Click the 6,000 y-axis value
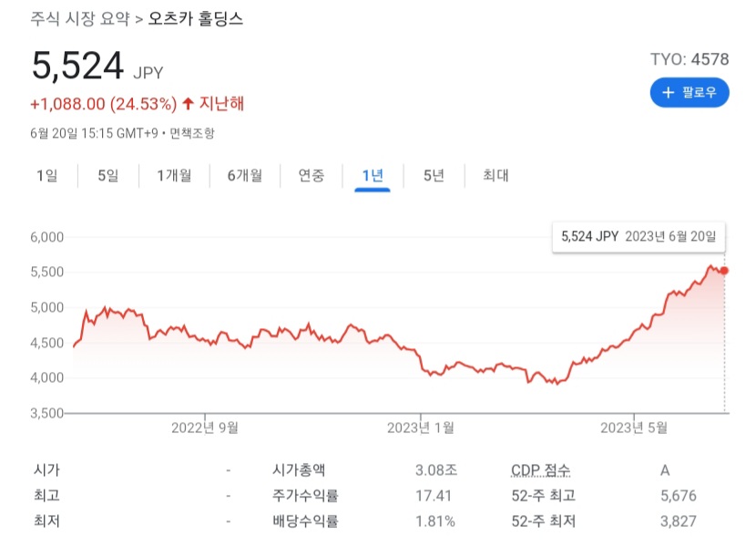Viewport: 756px width, 547px height. [46, 237]
